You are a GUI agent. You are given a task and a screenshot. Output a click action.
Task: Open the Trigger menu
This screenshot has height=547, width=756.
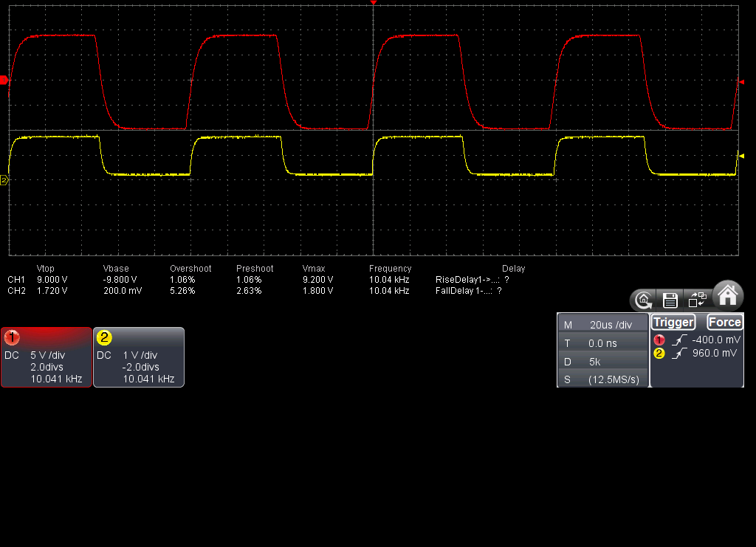(x=673, y=323)
